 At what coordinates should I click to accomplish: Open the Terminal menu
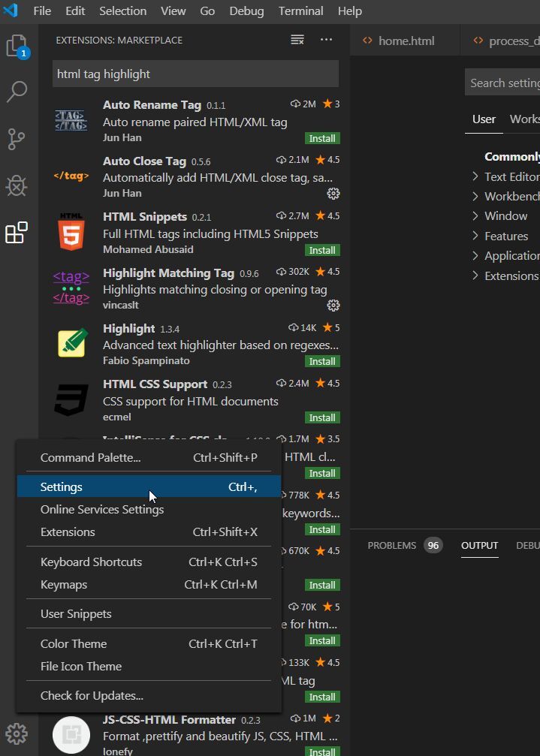[301, 11]
